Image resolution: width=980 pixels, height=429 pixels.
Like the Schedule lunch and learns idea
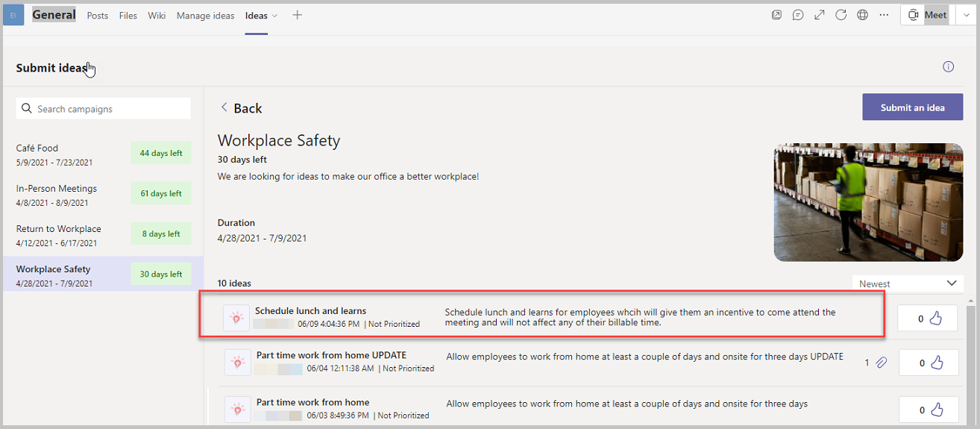pyautogui.click(x=927, y=319)
